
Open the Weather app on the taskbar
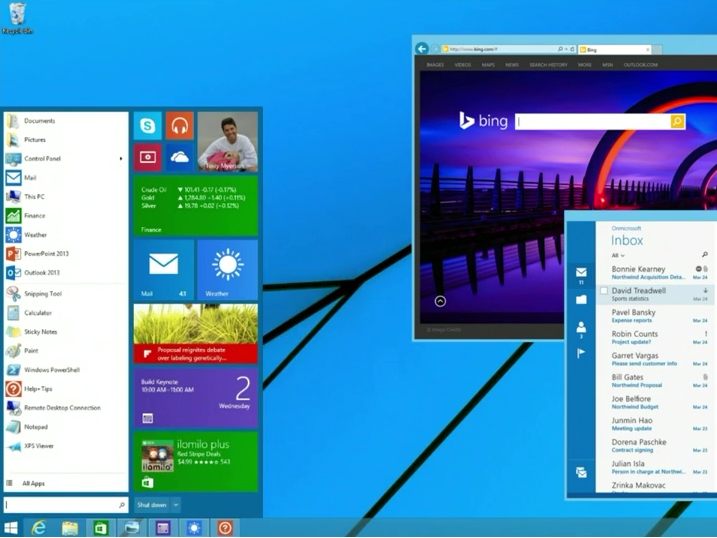(194, 528)
